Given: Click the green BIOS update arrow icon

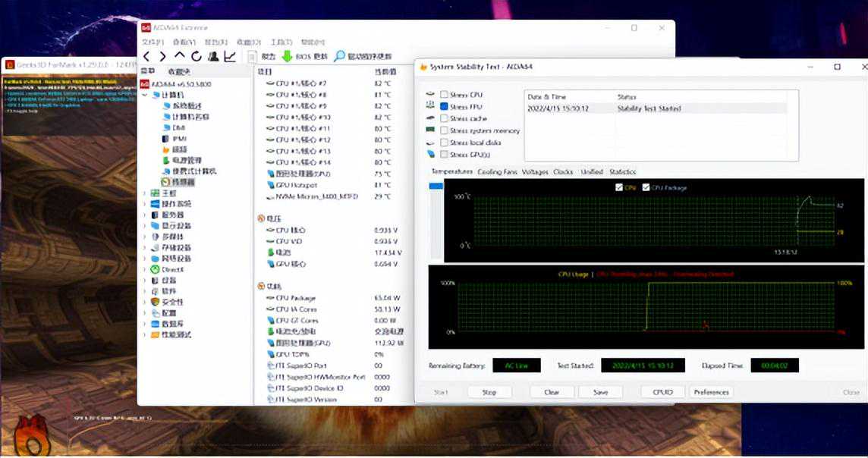Looking at the screenshot, I should click(x=287, y=56).
